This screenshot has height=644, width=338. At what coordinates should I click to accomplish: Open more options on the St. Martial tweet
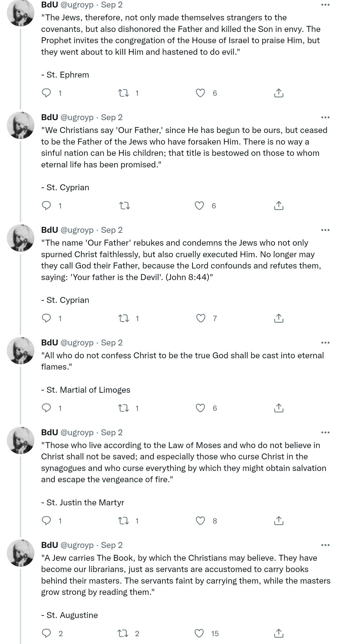pos(325,343)
